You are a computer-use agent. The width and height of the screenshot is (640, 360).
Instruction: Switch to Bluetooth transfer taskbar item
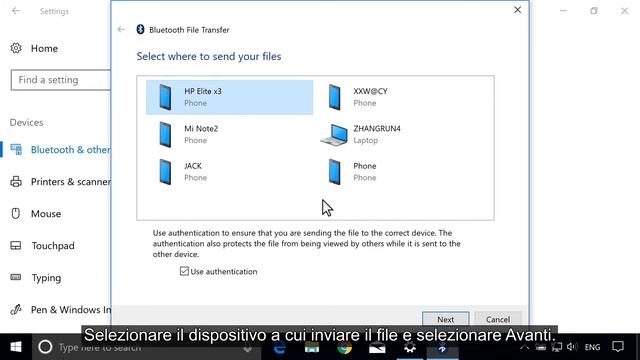click(x=442, y=347)
